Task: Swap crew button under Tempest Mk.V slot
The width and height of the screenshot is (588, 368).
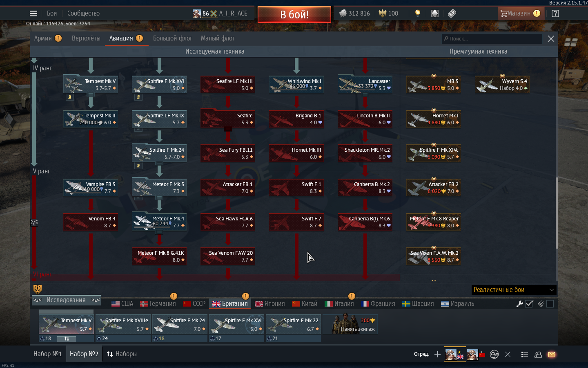Action: tap(67, 339)
